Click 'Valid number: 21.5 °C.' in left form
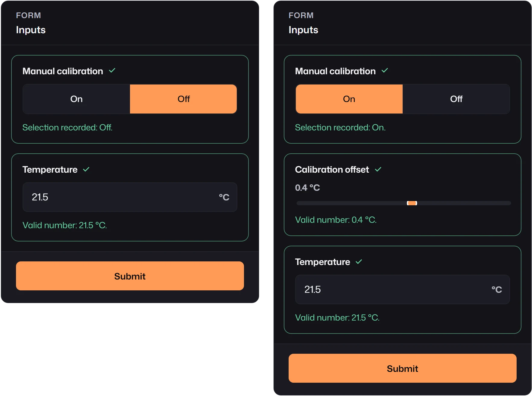 click(x=65, y=225)
